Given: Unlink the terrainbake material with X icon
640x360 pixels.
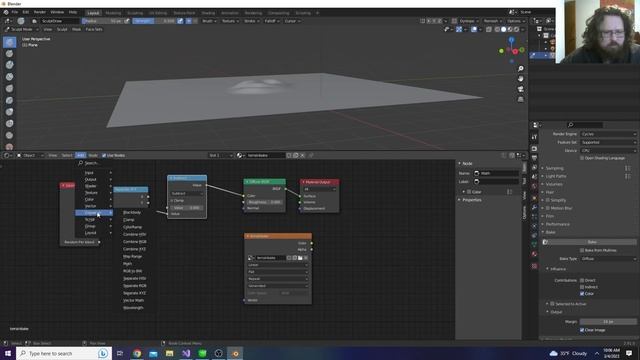Looking at the screenshot, I should [302, 155].
